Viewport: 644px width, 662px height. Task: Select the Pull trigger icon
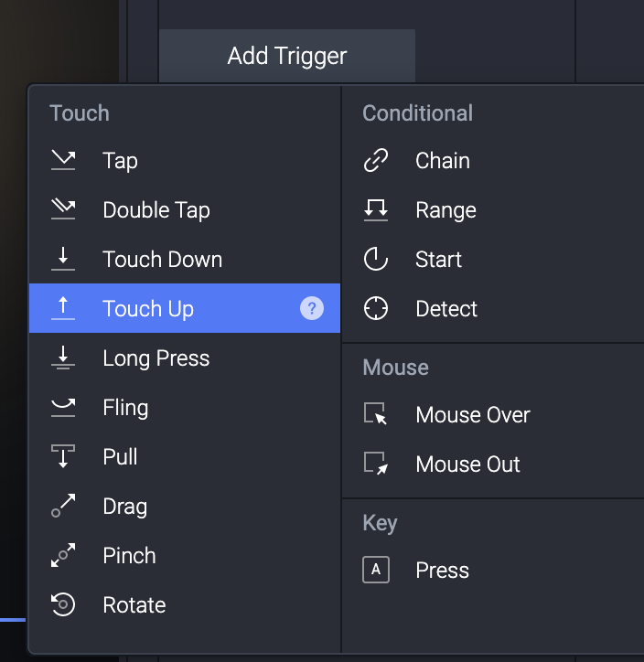coord(63,457)
